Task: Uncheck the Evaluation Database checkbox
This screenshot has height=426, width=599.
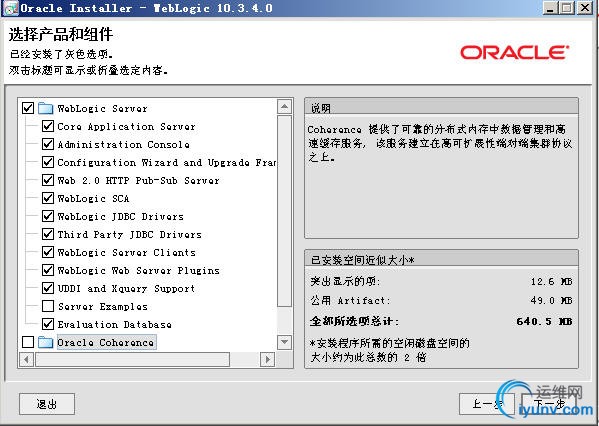Action: point(48,324)
